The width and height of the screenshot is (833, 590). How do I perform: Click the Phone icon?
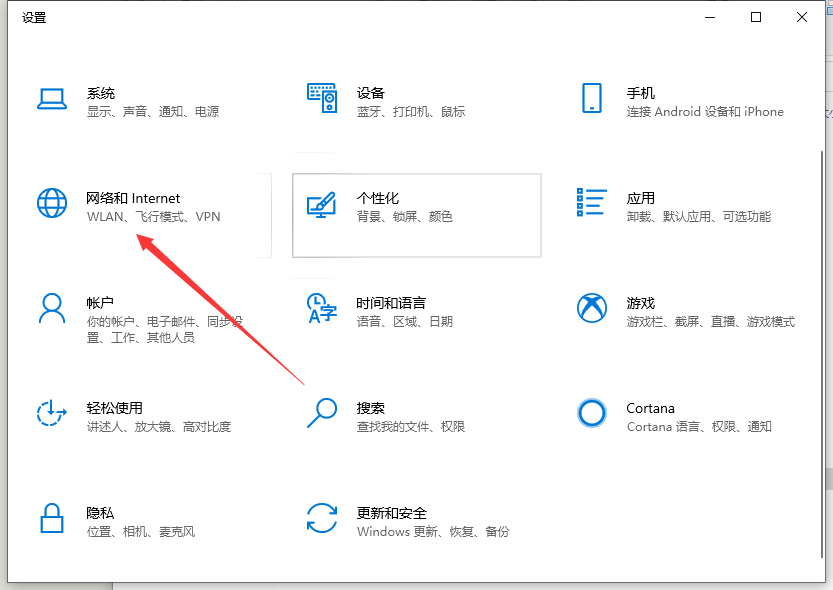coord(591,98)
